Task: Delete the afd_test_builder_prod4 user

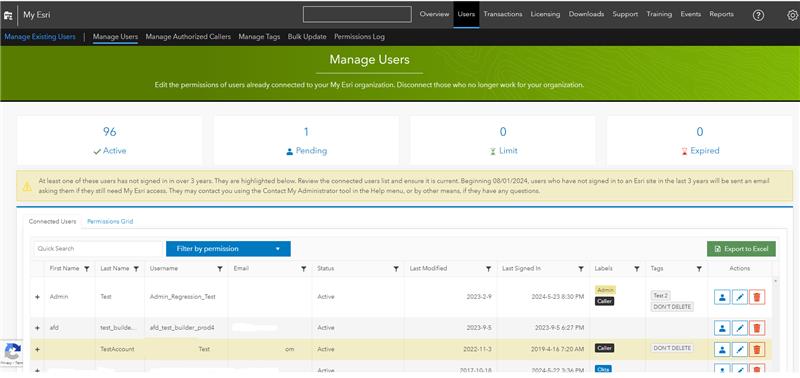Action: tap(757, 327)
